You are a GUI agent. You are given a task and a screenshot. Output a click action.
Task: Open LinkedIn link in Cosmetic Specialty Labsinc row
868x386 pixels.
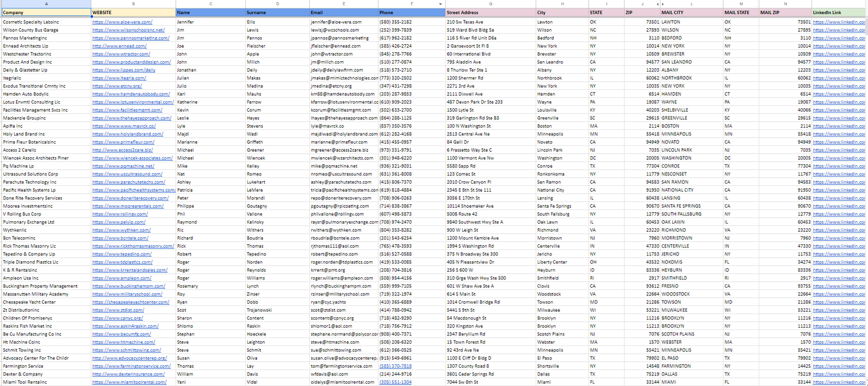pos(840,22)
